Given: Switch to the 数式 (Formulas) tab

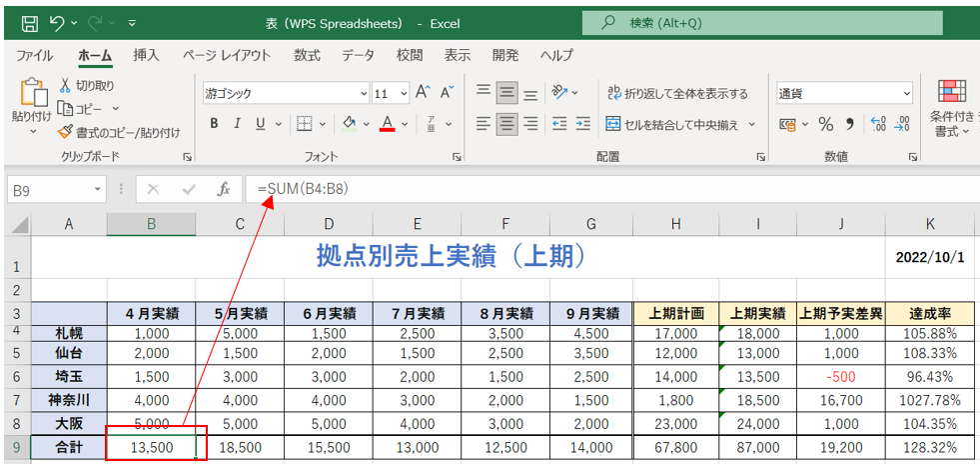Looking at the screenshot, I should 307,56.
